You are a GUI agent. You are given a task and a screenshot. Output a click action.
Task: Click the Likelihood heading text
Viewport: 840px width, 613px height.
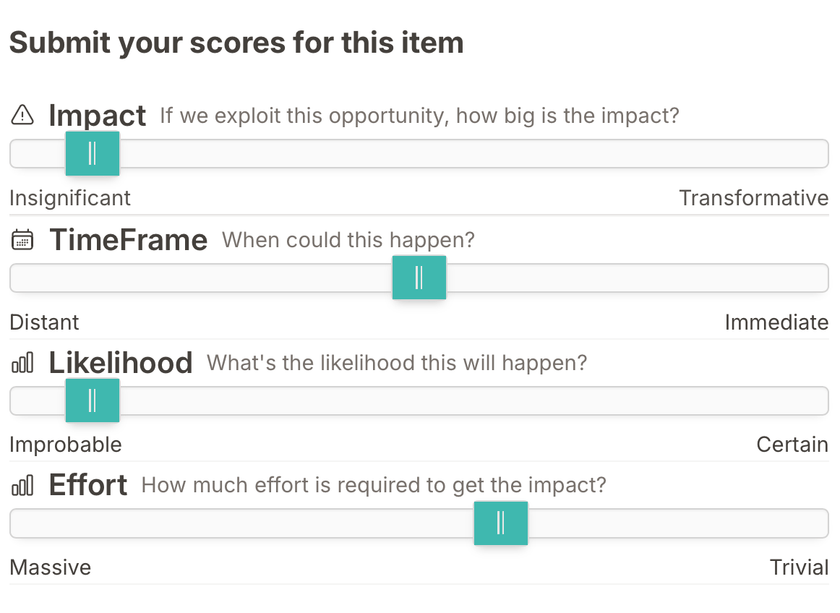click(120, 363)
